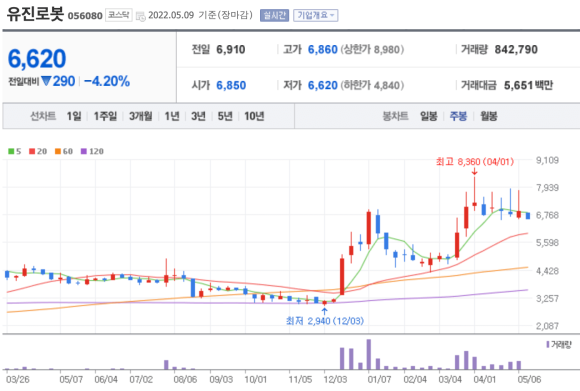Click the 12/03 x-axis date
The height and width of the screenshot is (391, 580).
coord(335,379)
